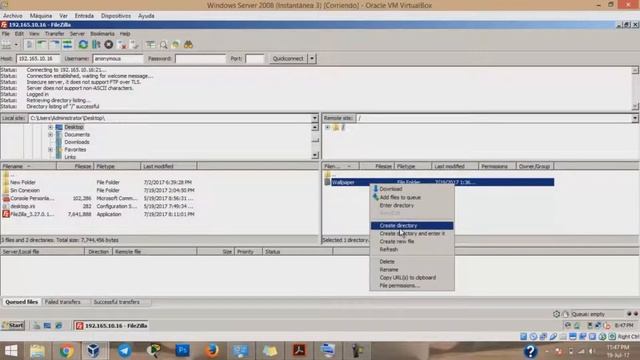Switch to Successful transfers tab
The image size is (640, 360).
pyautogui.click(x=117, y=302)
